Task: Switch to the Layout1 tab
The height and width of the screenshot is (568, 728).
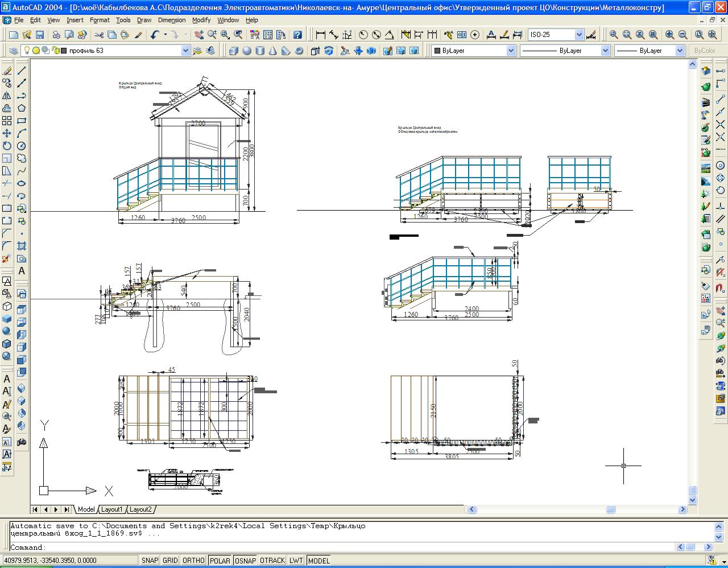Action: (x=111, y=509)
